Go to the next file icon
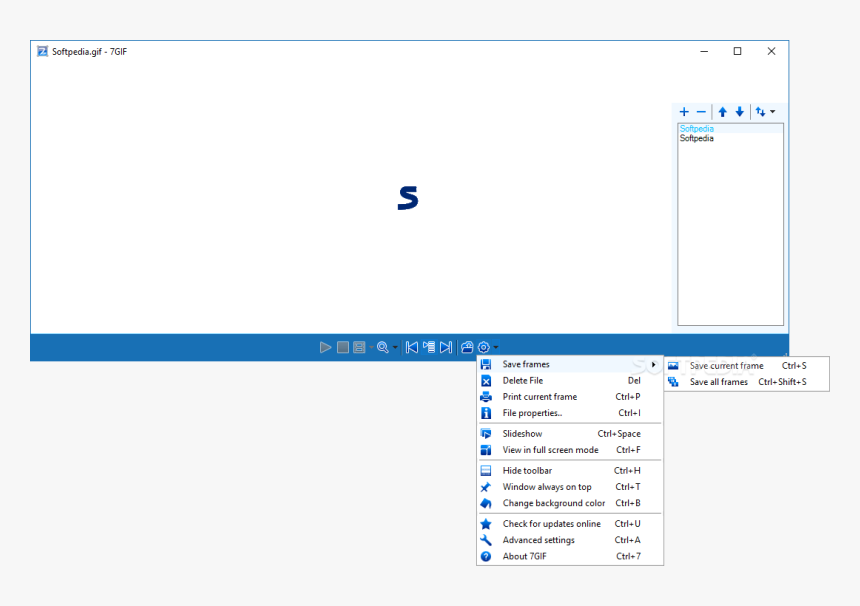The width and height of the screenshot is (860, 606). (x=446, y=347)
